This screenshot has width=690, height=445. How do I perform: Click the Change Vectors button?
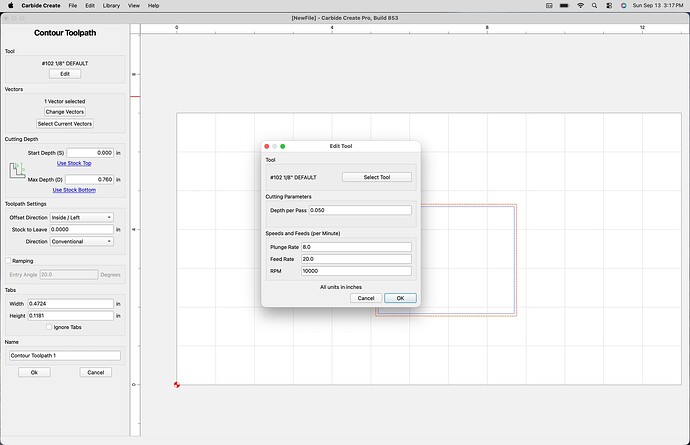65,112
